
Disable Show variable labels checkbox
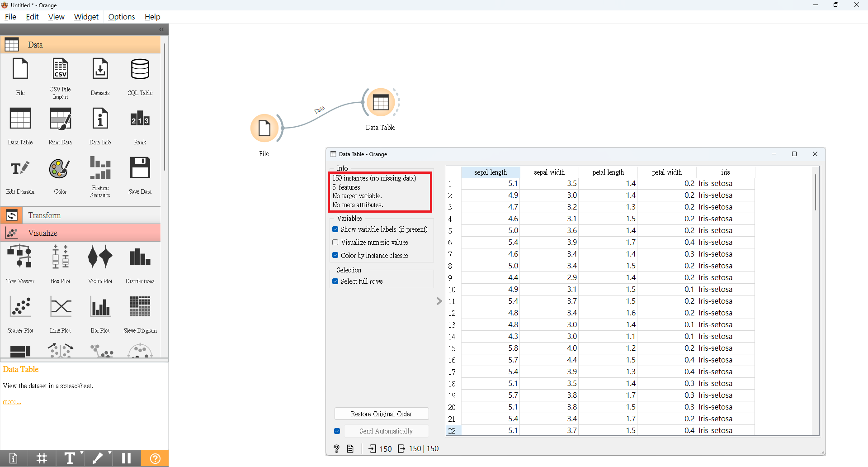335,229
